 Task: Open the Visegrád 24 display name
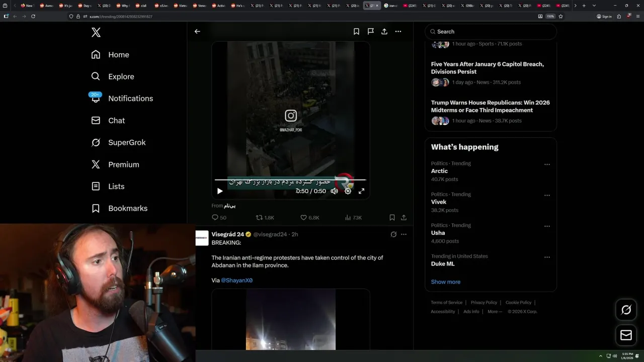pos(227,234)
